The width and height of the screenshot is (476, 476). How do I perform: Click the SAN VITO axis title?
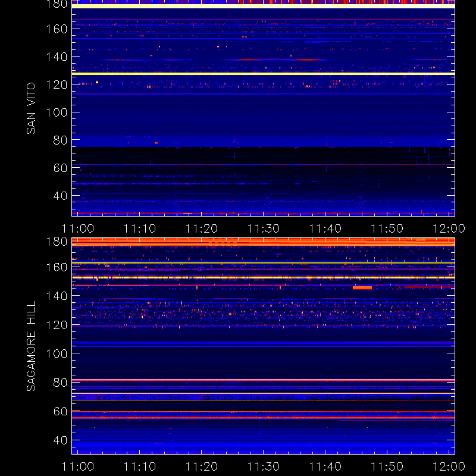[x=31, y=108]
